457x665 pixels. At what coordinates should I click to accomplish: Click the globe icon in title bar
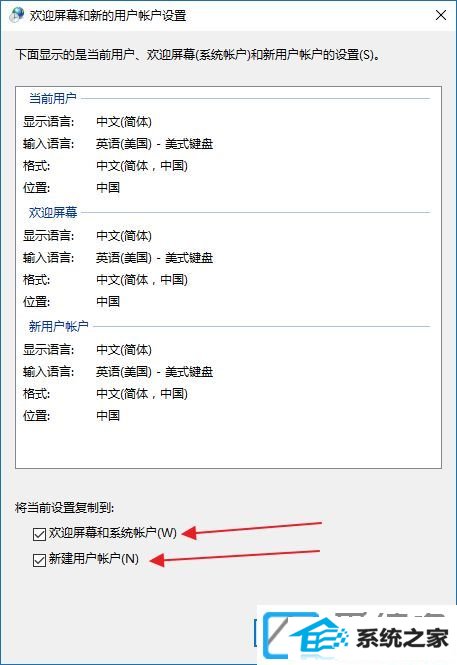[x=17, y=15]
